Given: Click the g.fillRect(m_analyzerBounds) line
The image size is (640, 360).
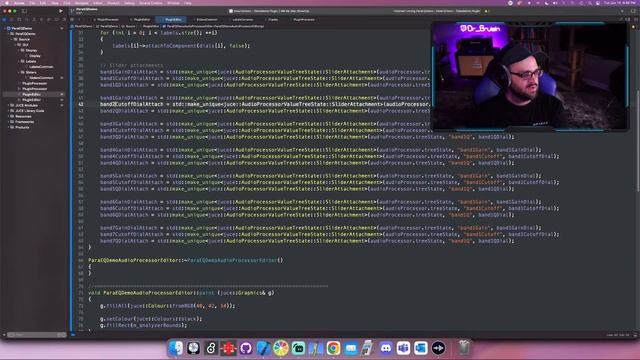Looking at the screenshot, I should 143,325.
